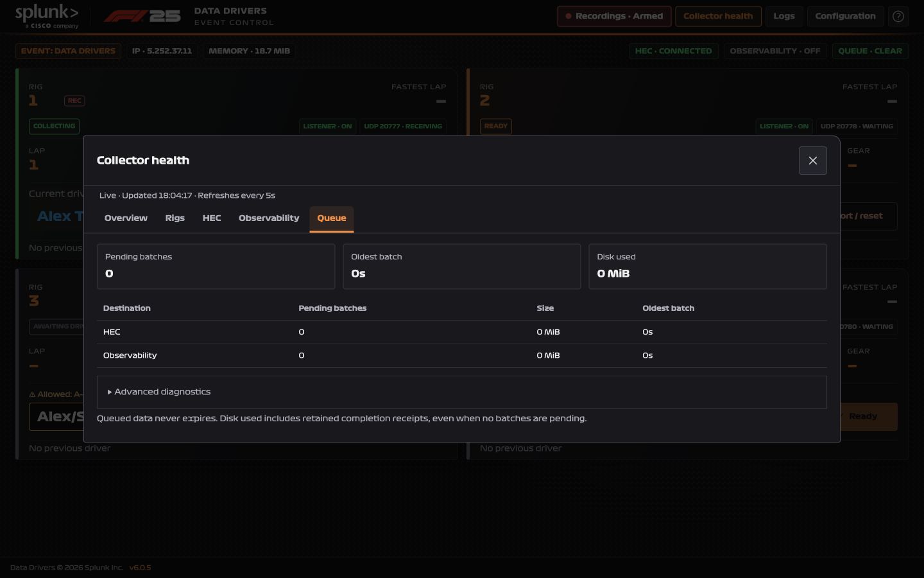
Task: Click the READY badge on Rig 2
Action: click(495, 127)
